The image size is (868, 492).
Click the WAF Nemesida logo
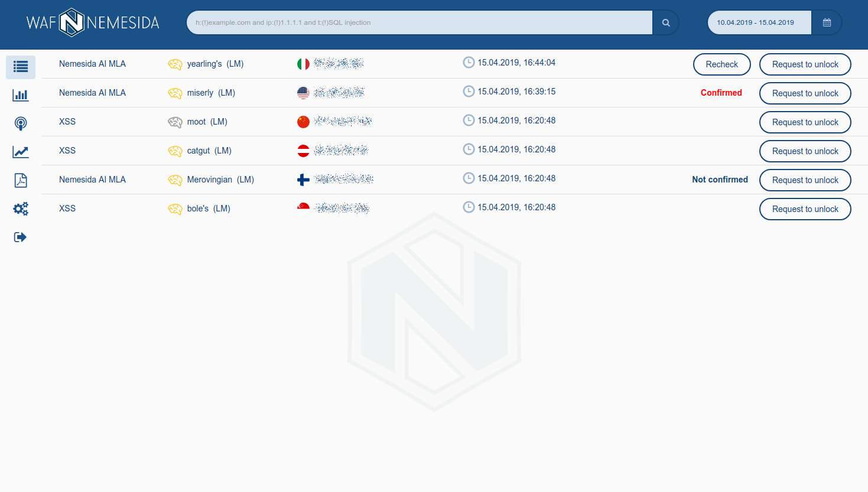[93, 22]
